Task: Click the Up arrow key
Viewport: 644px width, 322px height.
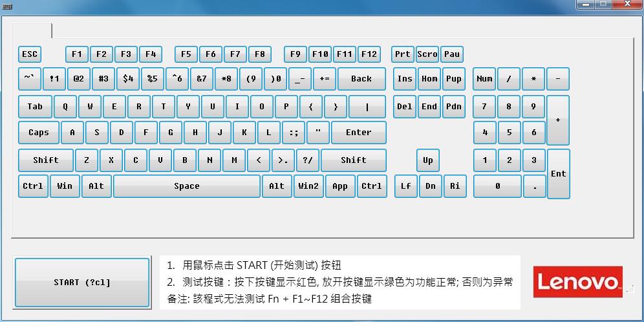Action: 428,160
